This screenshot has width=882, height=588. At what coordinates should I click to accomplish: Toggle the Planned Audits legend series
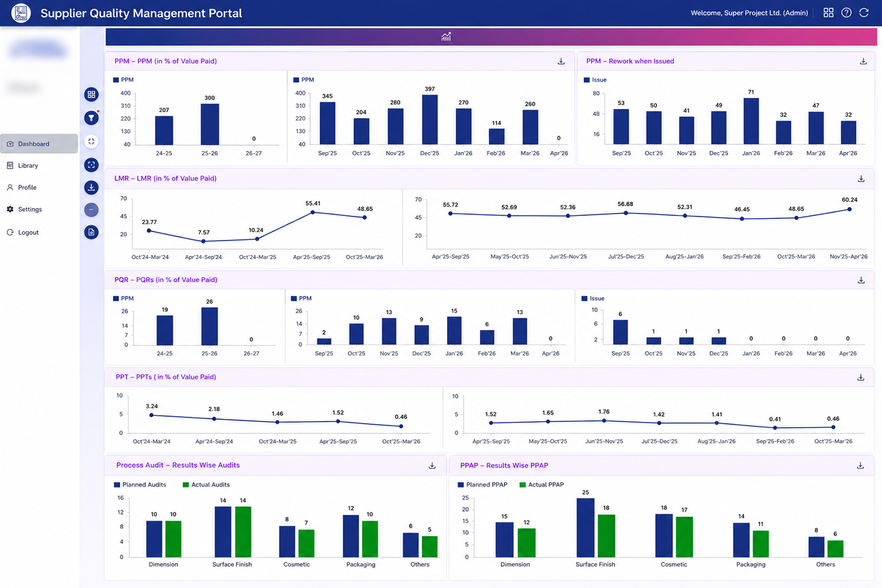[x=140, y=485]
